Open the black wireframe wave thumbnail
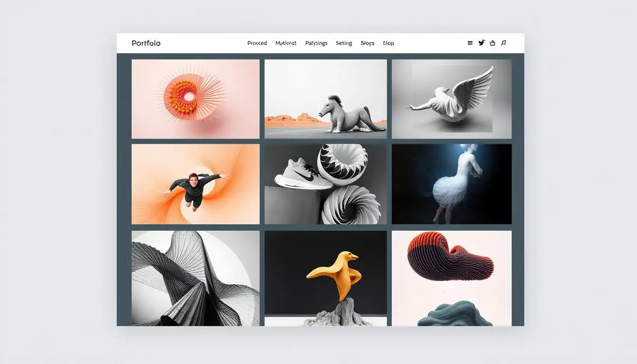 195,278
